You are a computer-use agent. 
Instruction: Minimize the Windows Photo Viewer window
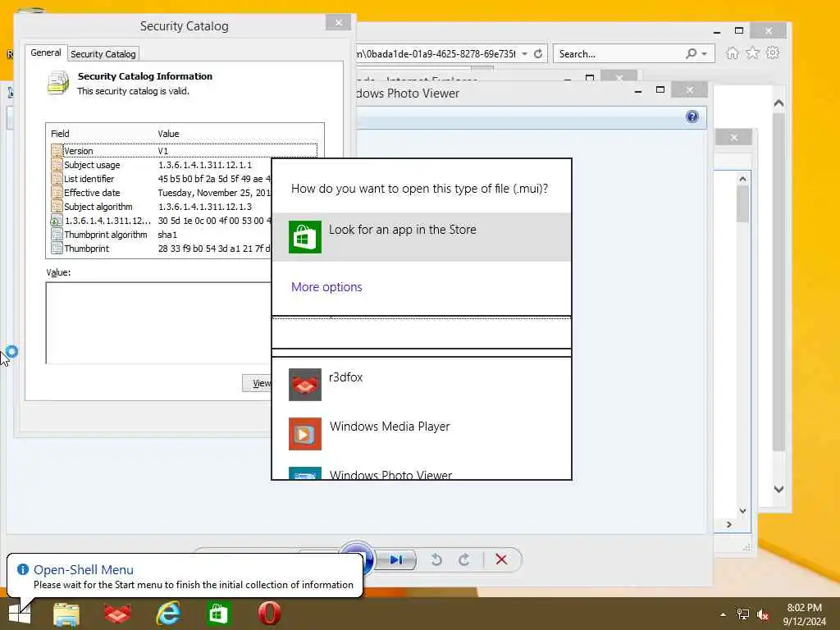637,91
